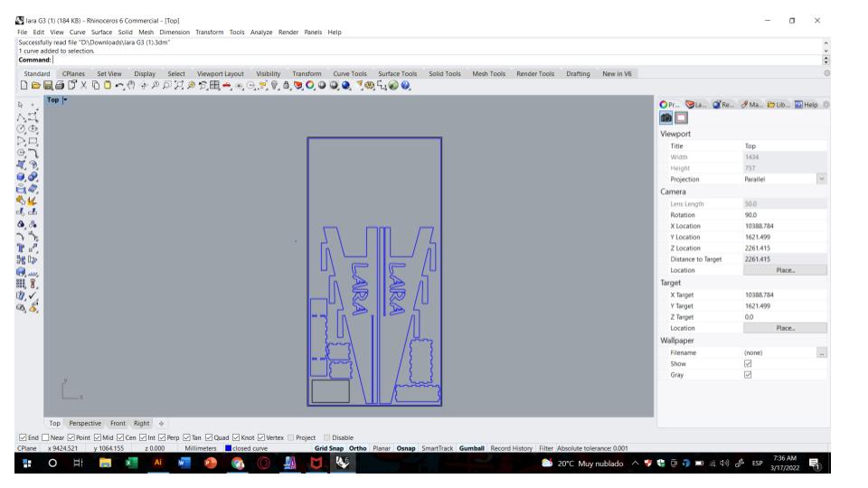This screenshot has width=868, height=488.
Task: Choose the Circle tool in side toolbar
Action: (21, 129)
